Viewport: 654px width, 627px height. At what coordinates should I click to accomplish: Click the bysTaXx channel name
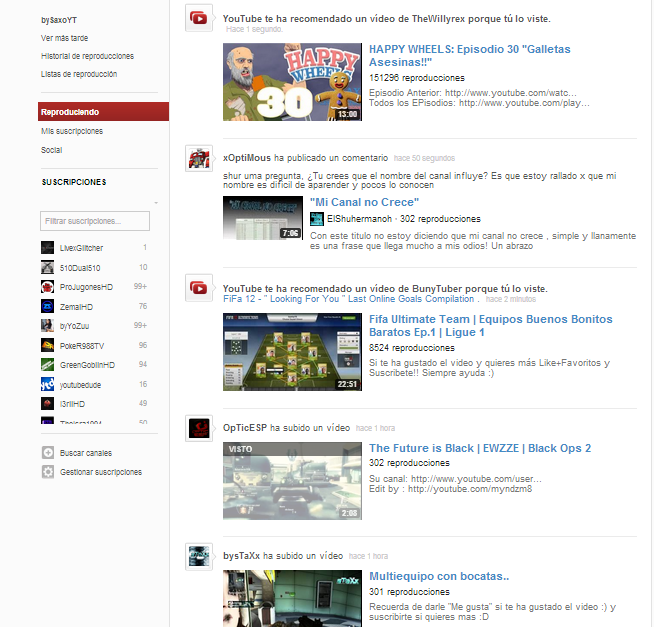point(241,556)
